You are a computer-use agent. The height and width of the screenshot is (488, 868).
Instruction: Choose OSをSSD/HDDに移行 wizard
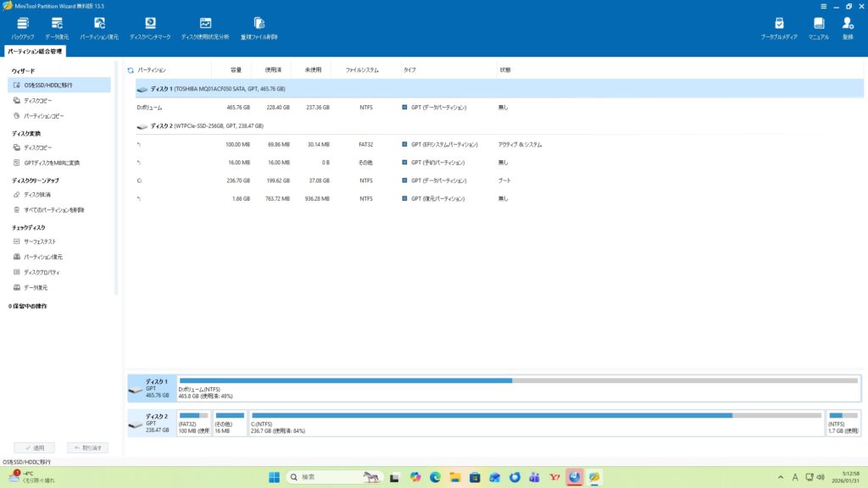point(47,86)
